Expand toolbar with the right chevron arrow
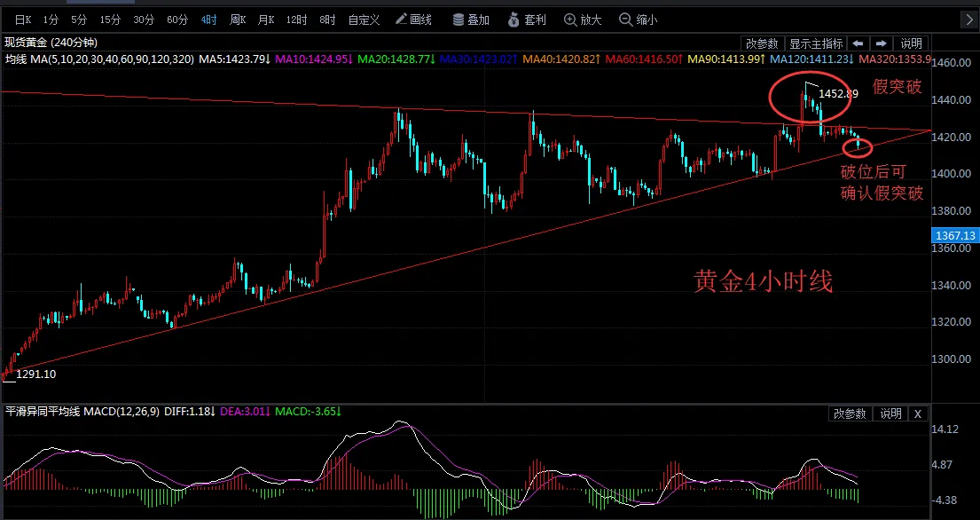Image resolution: width=980 pixels, height=520 pixels. 968,20
